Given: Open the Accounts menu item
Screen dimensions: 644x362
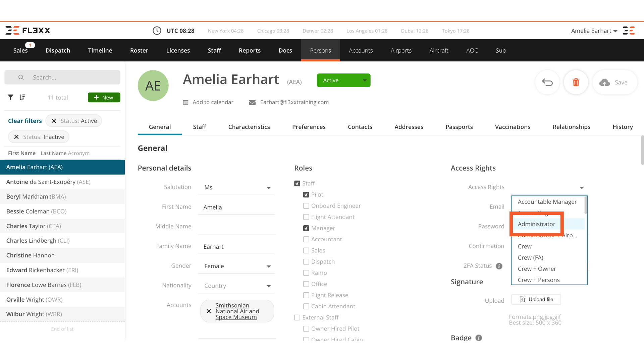Looking at the screenshot, I should coord(361,50).
